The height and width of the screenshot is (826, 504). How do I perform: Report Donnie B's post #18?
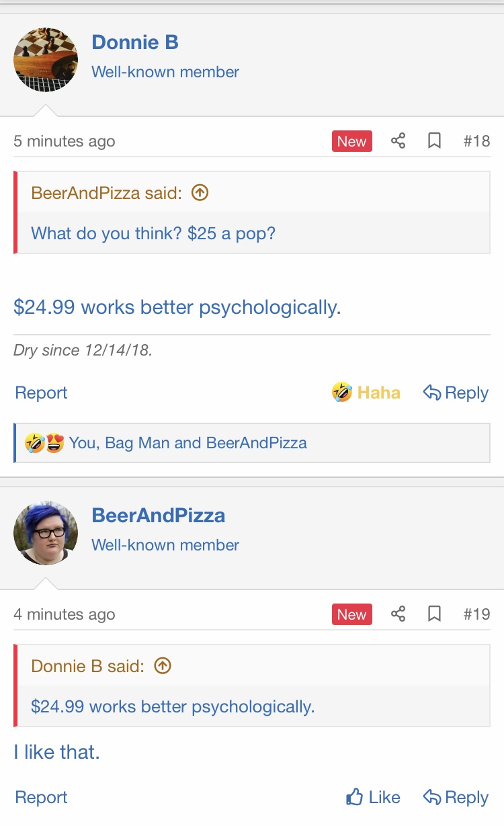coord(42,393)
